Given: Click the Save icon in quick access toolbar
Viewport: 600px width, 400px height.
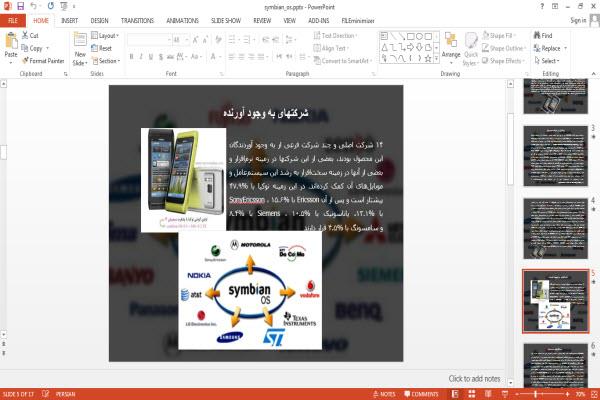Looking at the screenshot, I should point(21,6).
